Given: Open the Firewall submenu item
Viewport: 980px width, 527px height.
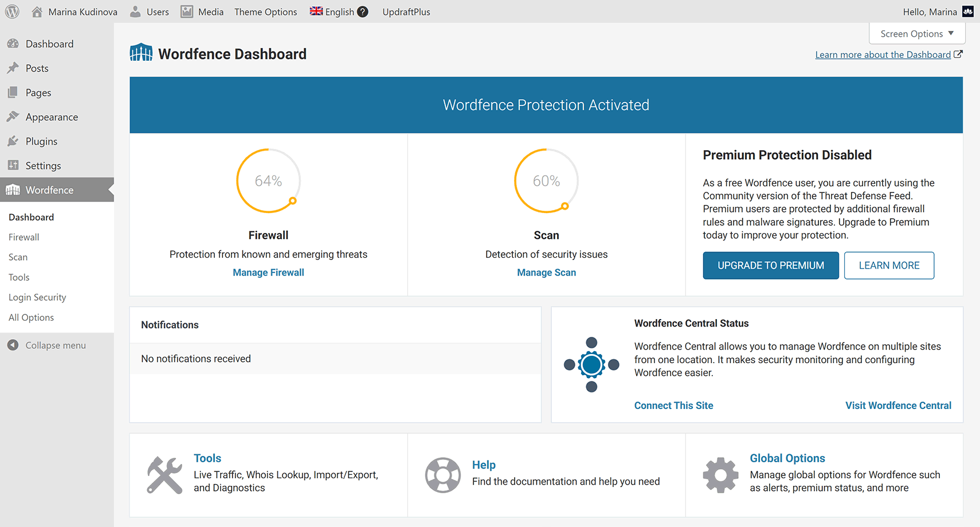Looking at the screenshot, I should pos(24,237).
